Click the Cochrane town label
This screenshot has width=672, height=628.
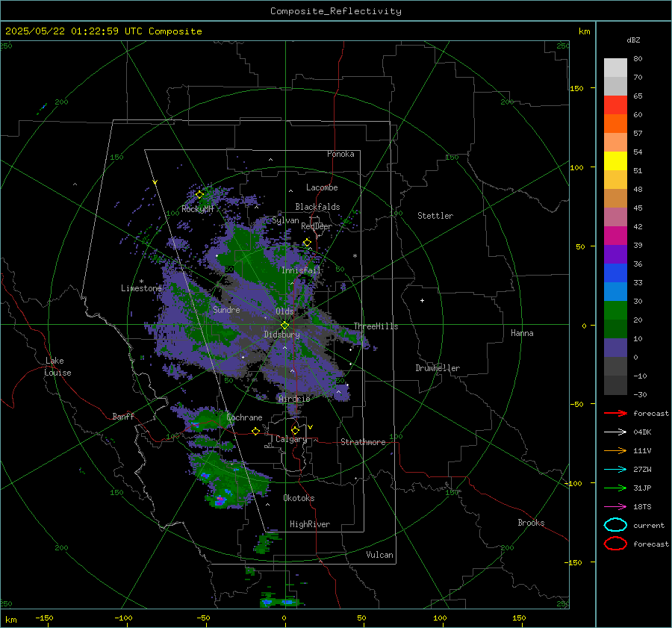point(244,417)
